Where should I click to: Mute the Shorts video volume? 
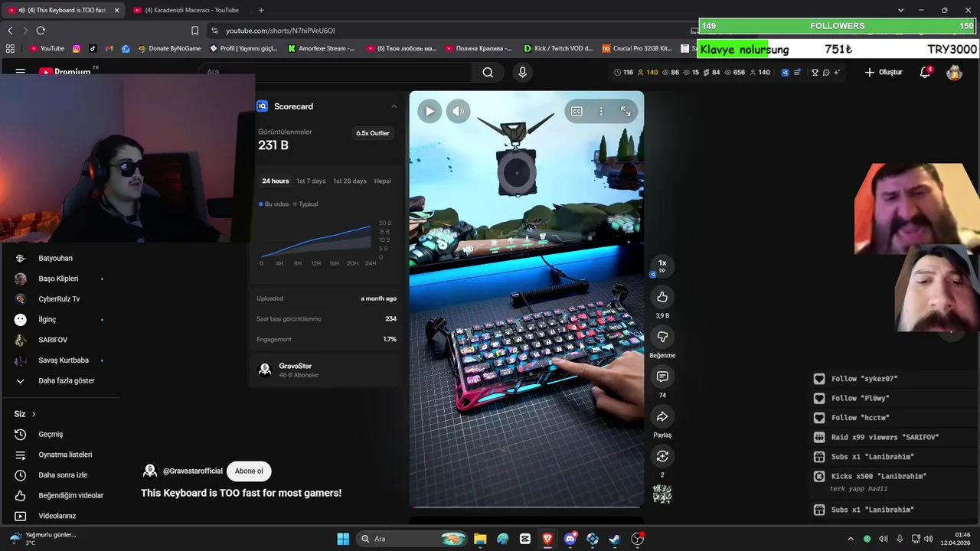(458, 111)
